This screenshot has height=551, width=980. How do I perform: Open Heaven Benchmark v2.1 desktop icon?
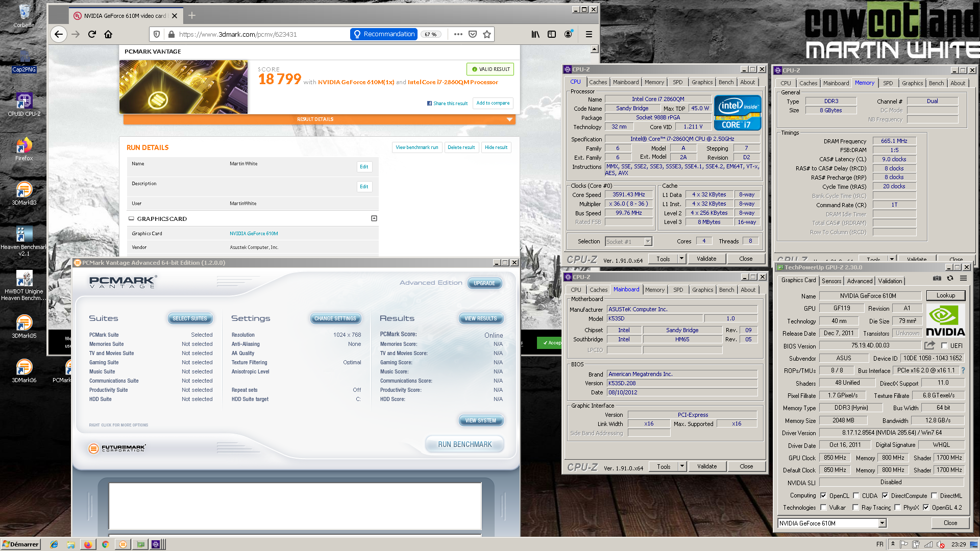point(24,241)
